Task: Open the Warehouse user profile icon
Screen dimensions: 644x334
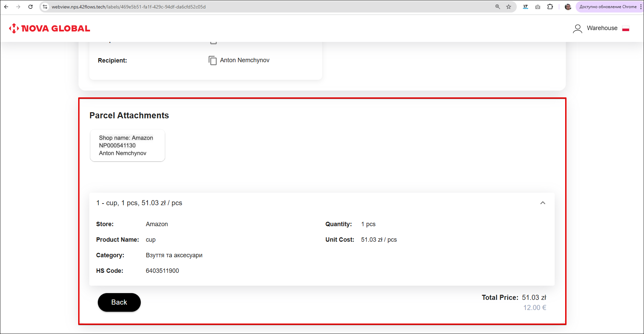Action: pyautogui.click(x=577, y=28)
